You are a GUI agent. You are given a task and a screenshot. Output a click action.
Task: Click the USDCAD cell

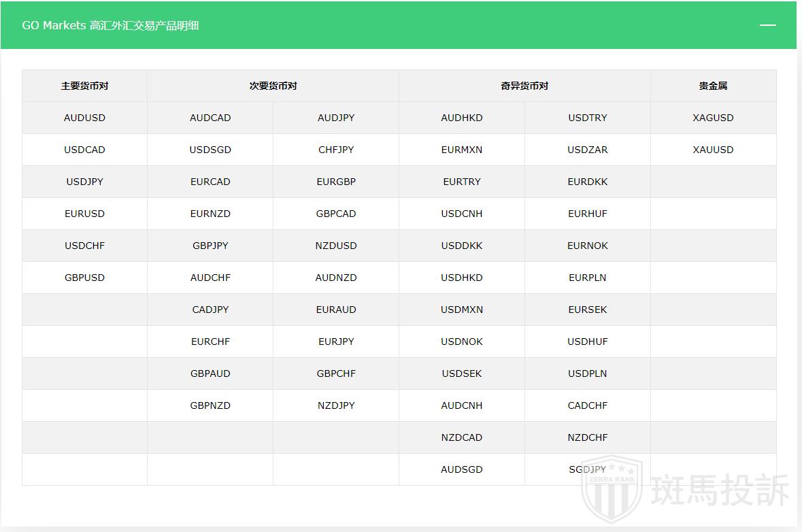(x=84, y=150)
